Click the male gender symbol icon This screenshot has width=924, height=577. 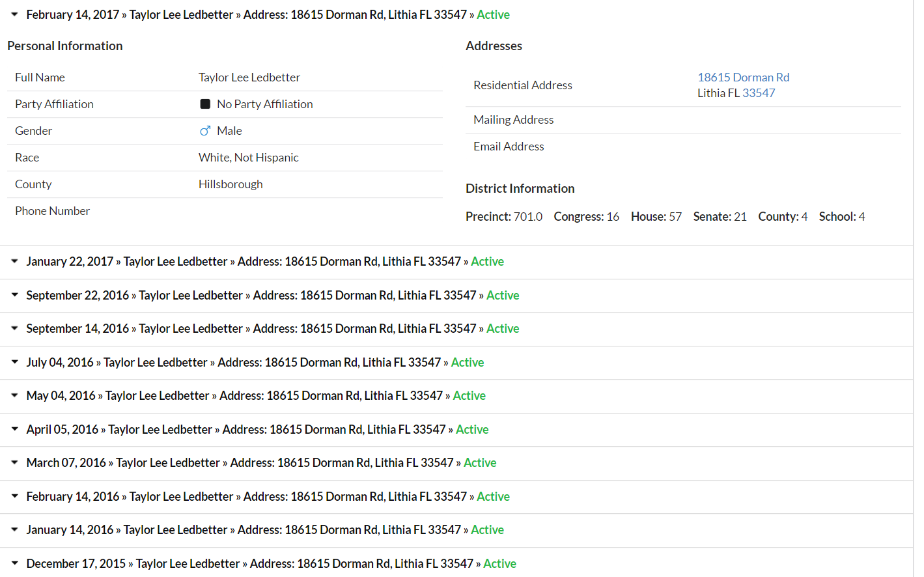point(205,131)
